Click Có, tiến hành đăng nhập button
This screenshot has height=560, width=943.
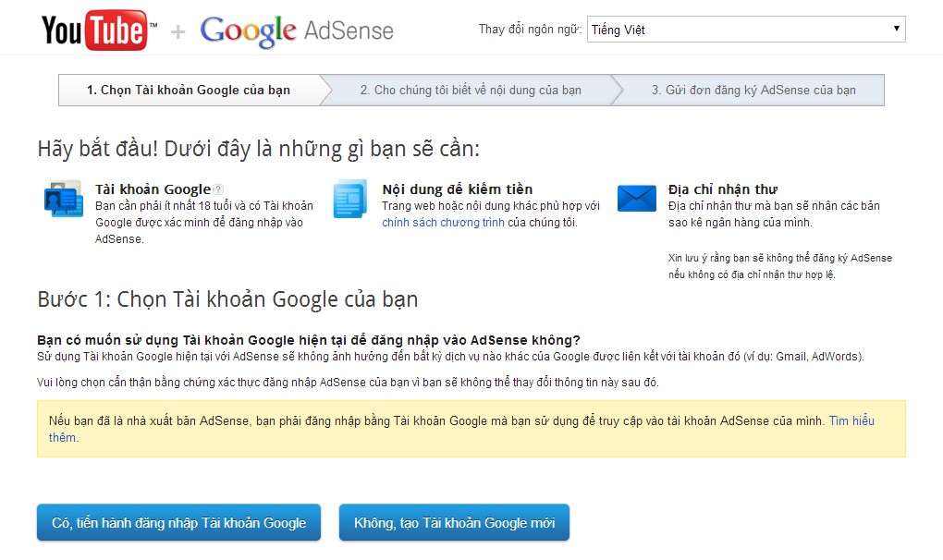[x=178, y=523]
